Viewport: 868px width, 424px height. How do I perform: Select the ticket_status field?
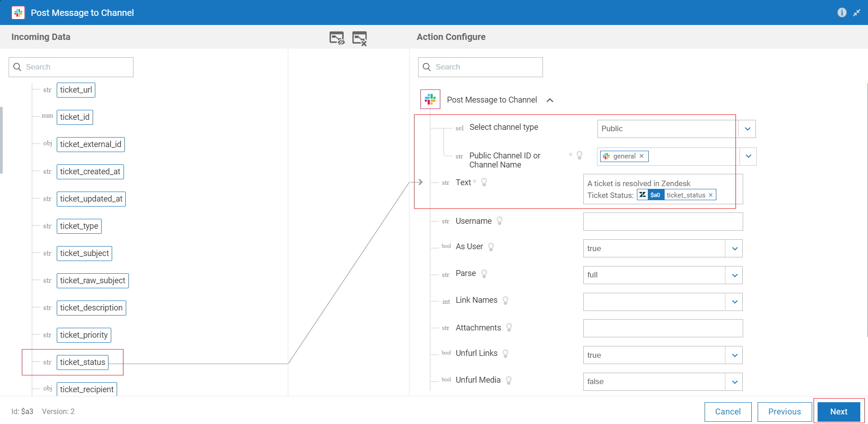point(83,362)
